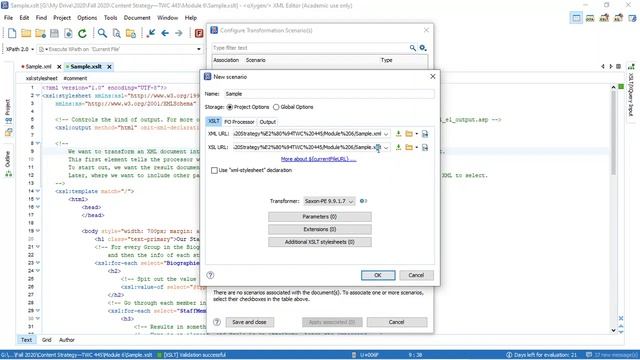This screenshot has width=640, height=360.
Task: Switch to the FO Processor tab
Action: (239, 122)
